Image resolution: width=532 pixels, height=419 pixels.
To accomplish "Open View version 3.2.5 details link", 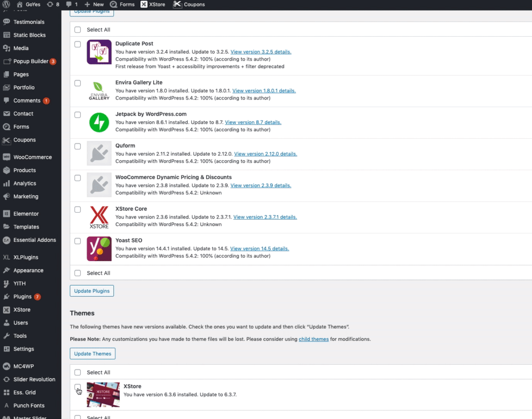I will pyautogui.click(x=261, y=52).
